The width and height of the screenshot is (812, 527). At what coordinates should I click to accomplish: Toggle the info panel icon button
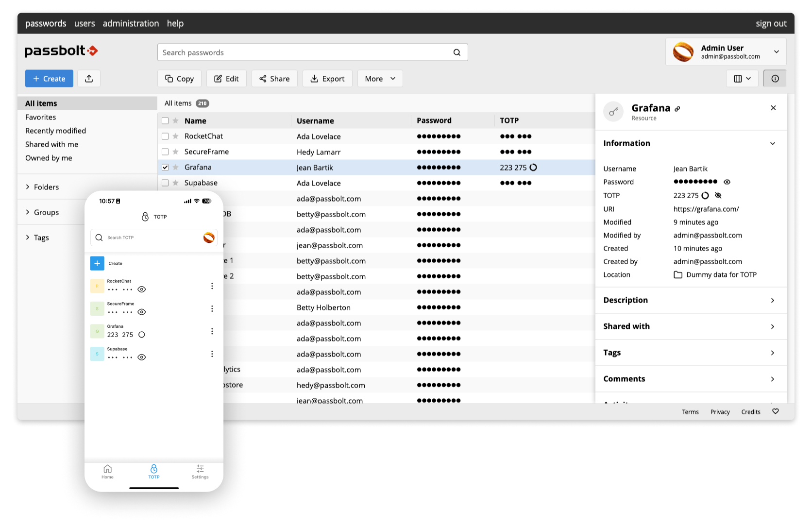[x=775, y=79]
